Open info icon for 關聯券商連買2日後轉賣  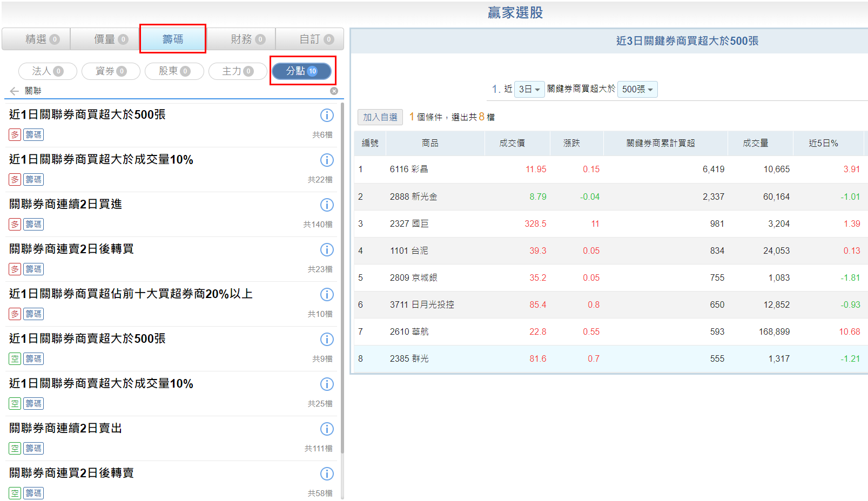[327, 473]
